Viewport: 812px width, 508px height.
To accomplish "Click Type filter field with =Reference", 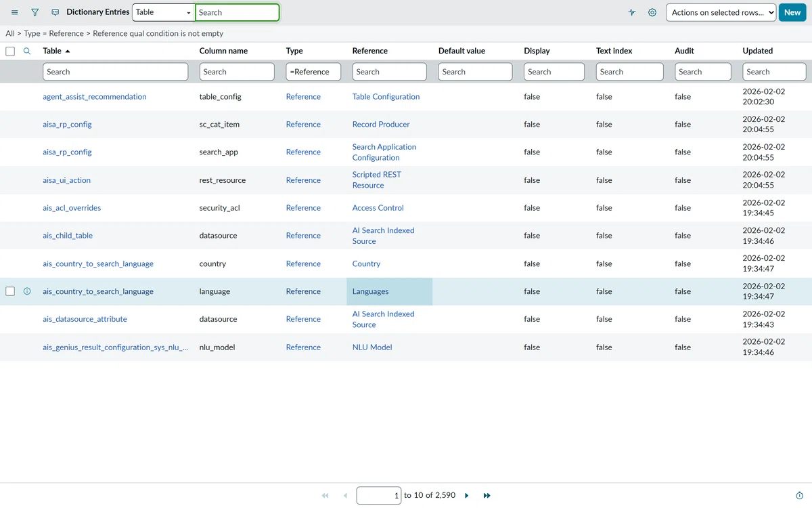I will 313,72.
